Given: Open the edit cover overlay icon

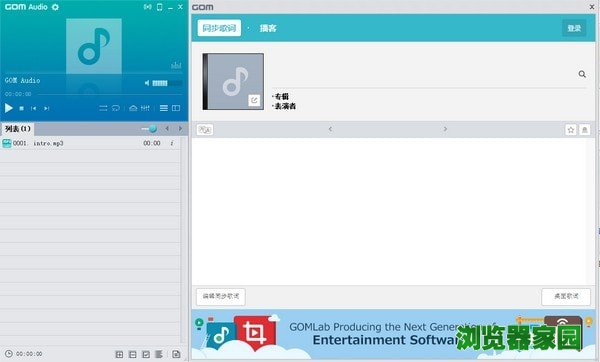Looking at the screenshot, I should tap(254, 100).
